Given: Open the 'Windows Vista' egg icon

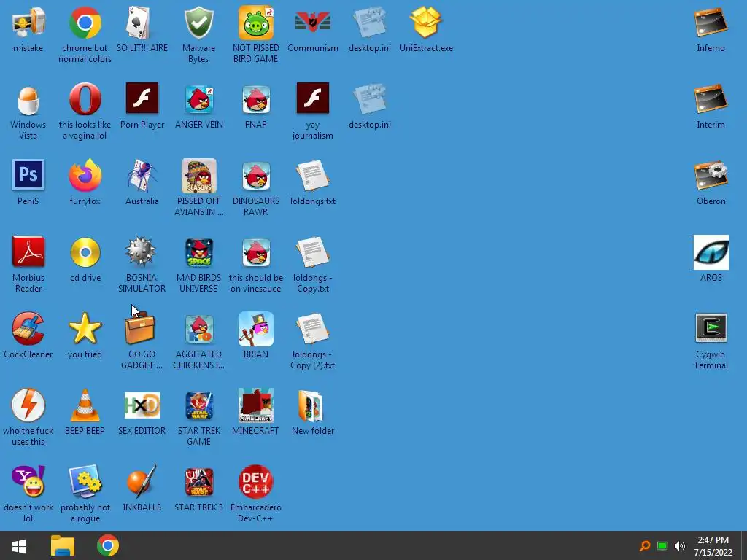Looking at the screenshot, I should [x=28, y=99].
